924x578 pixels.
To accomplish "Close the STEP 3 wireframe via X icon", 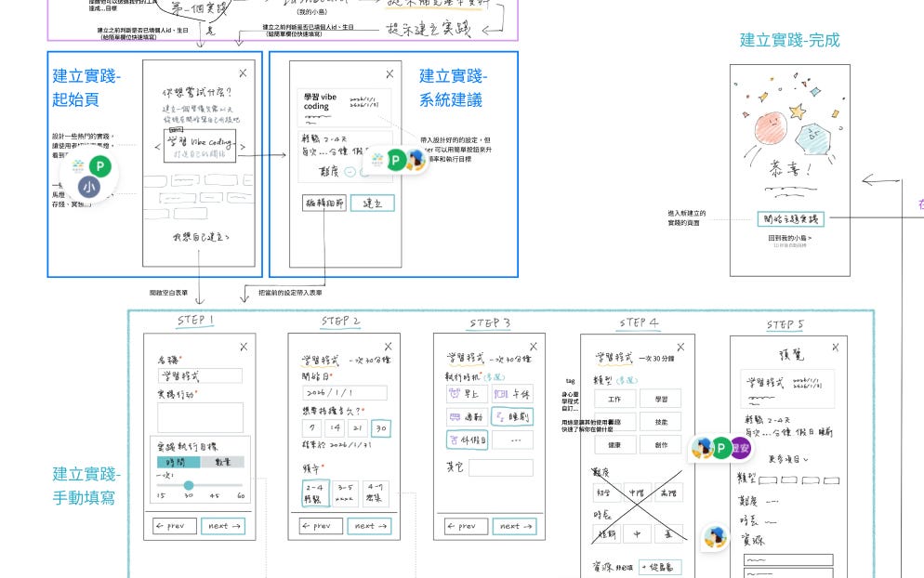I will pos(534,347).
